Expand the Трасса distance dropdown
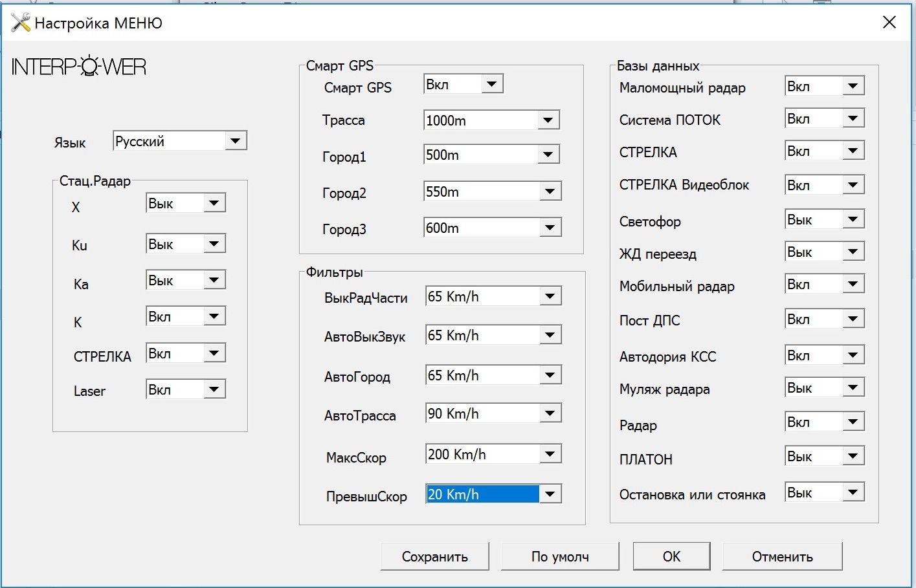 [548, 120]
